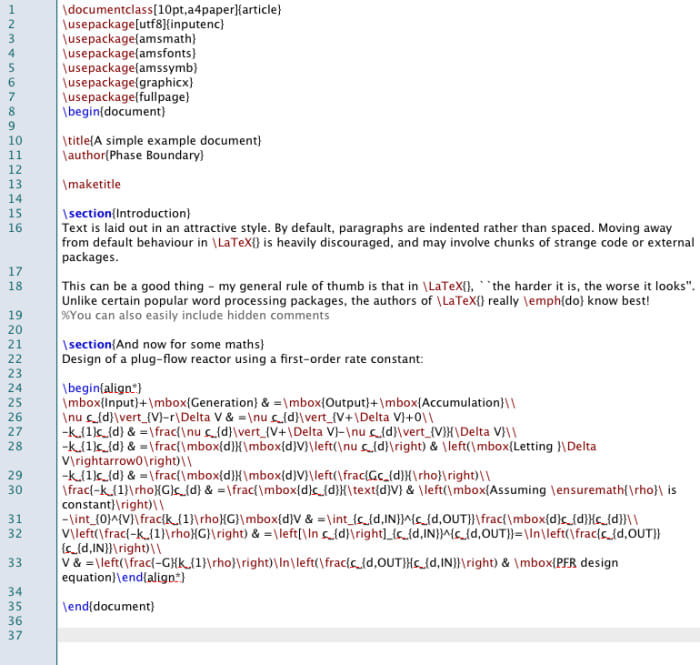The height and width of the screenshot is (665, 700).
Task: Click the \section{And now for some maths} line
Action: pyautogui.click(x=163, y=345)
